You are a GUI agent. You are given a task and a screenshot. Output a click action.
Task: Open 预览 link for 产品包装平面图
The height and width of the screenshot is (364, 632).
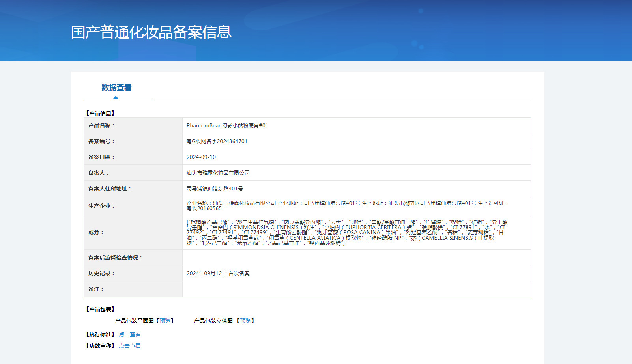tap(165, 321)
